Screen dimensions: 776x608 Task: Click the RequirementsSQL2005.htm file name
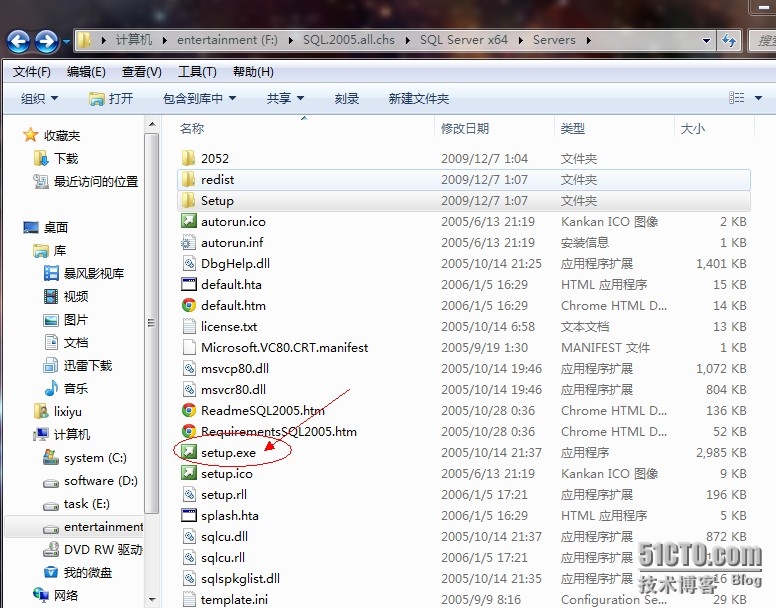[x=279, y=431]
